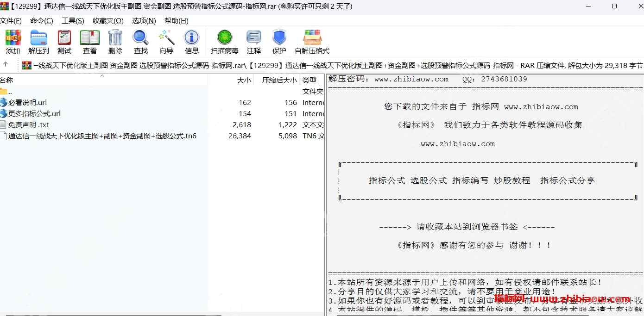Run 扫描病毒 (Virus Scan) tool
The width and height of the screenshot is (644, 316).
click(225, 42)
